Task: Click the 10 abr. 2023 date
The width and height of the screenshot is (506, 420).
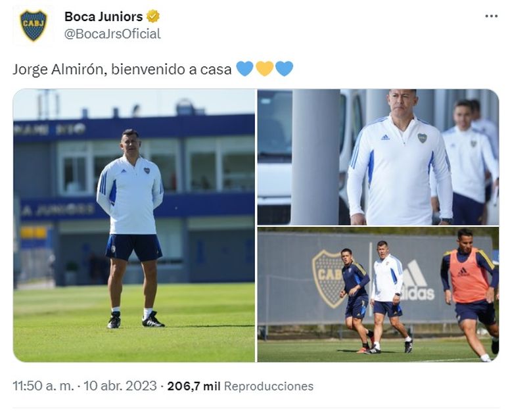Action: (120, 386)
